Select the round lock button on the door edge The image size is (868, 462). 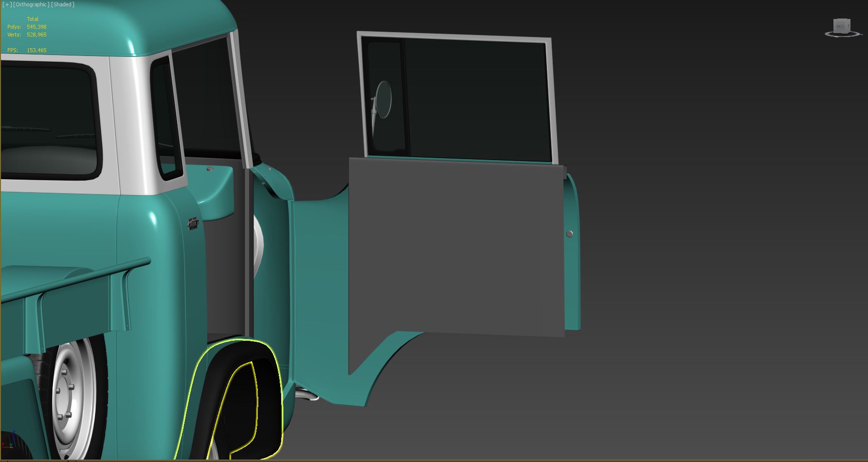pos(569,234)
